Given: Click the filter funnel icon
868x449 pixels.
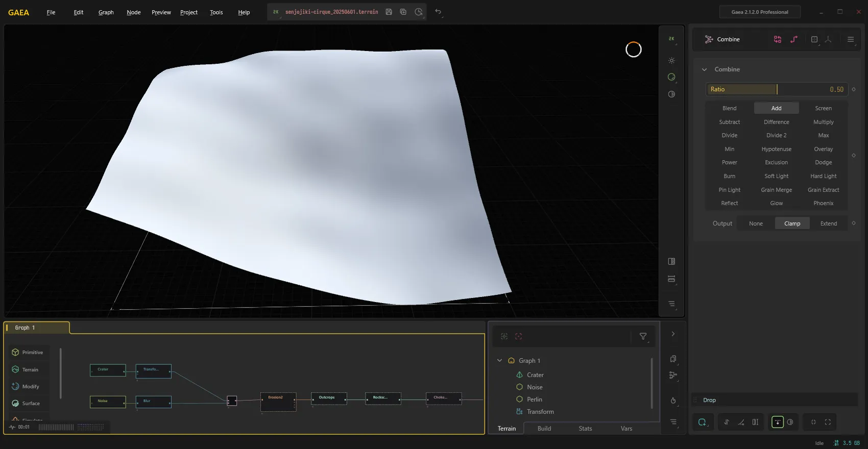Looking at the screenshot, I should pyautogui.click(x=643, y=336).
